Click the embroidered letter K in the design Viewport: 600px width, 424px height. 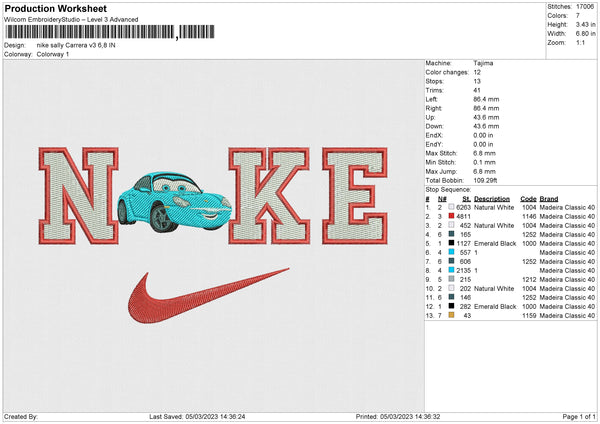pyautogui.click(x=269, y=196)
